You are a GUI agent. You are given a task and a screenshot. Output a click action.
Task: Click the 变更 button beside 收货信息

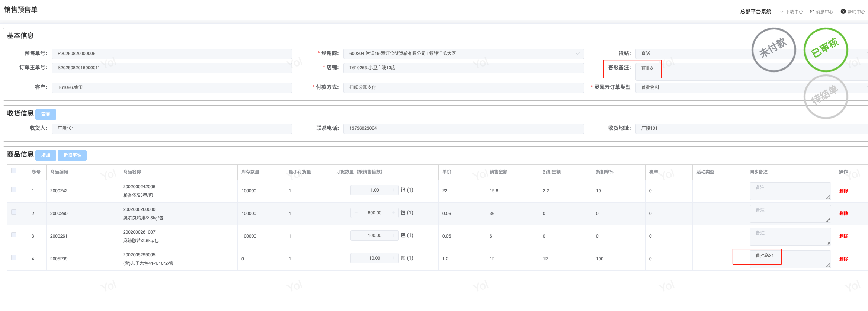(46, 114)
